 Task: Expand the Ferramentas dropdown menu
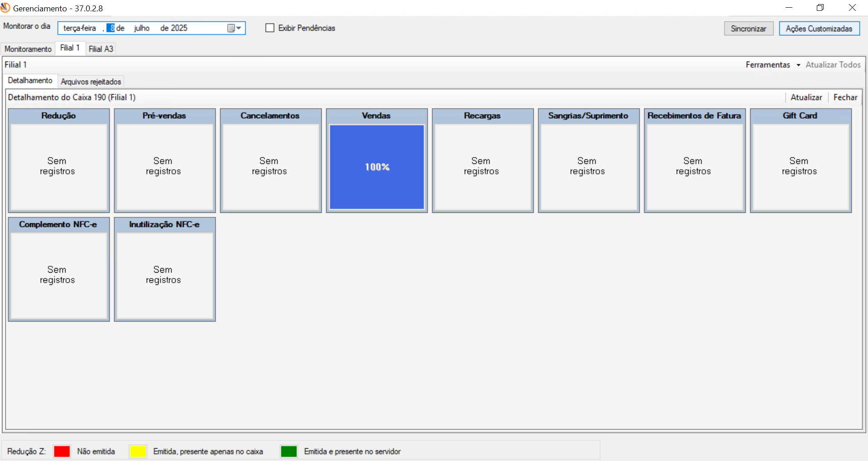(773, 65)
